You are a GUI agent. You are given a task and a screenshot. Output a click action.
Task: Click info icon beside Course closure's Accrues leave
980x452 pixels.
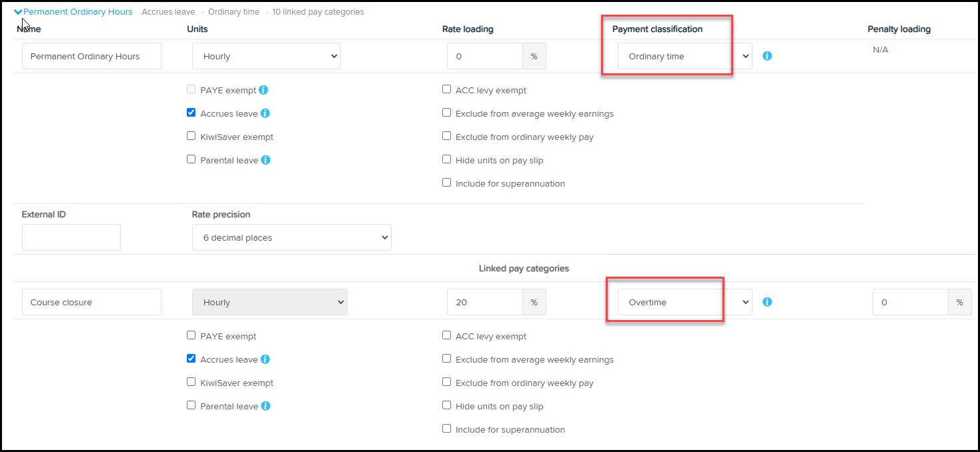[x=265, y=359]
